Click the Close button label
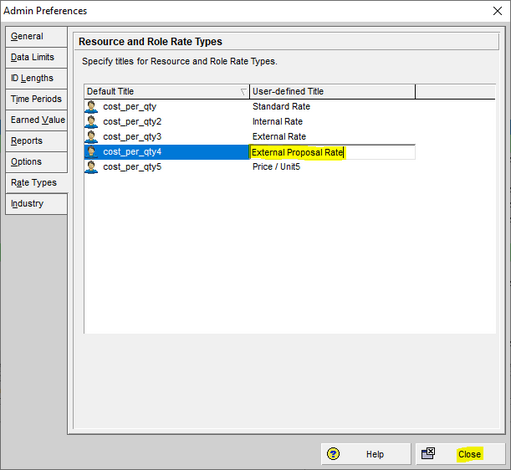Viewport: 511px width, 470px height. (x=469, y=454)
